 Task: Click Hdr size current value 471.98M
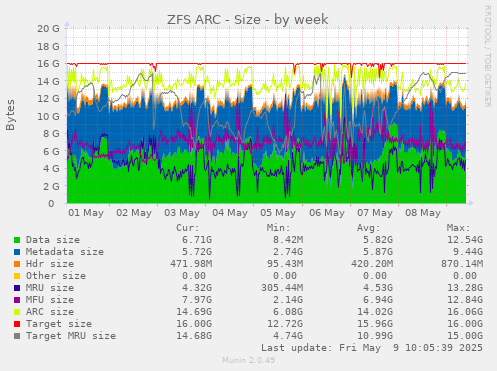coord(191,264)
